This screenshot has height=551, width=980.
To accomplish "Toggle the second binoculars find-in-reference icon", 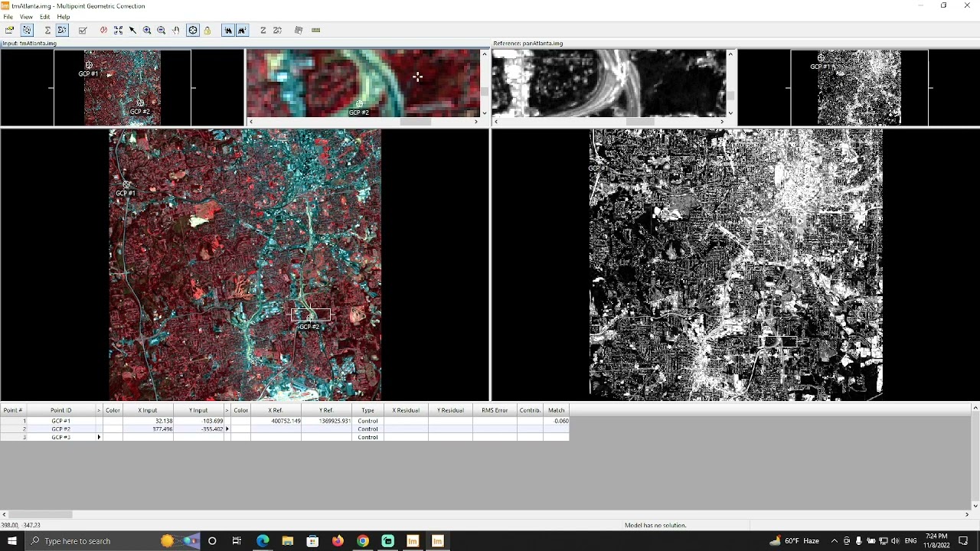I will pyautogui.click(x=243, y=31).
